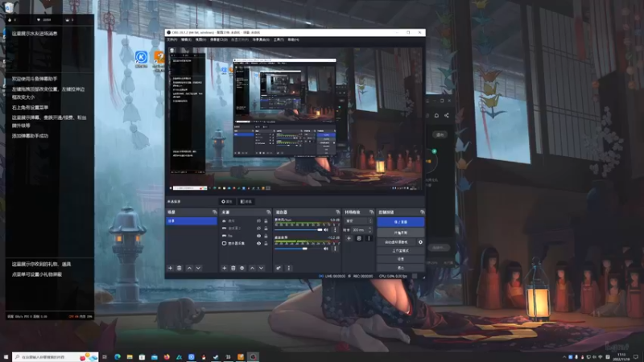This screenshot has width=644, height=362.
Task: Pop out the 转场特效 dock panel
Action: tap(372, 212)
